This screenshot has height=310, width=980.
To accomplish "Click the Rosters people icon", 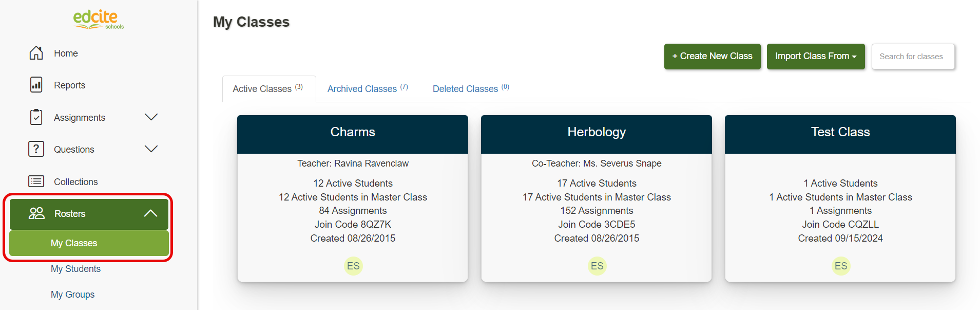I will 36,213.
